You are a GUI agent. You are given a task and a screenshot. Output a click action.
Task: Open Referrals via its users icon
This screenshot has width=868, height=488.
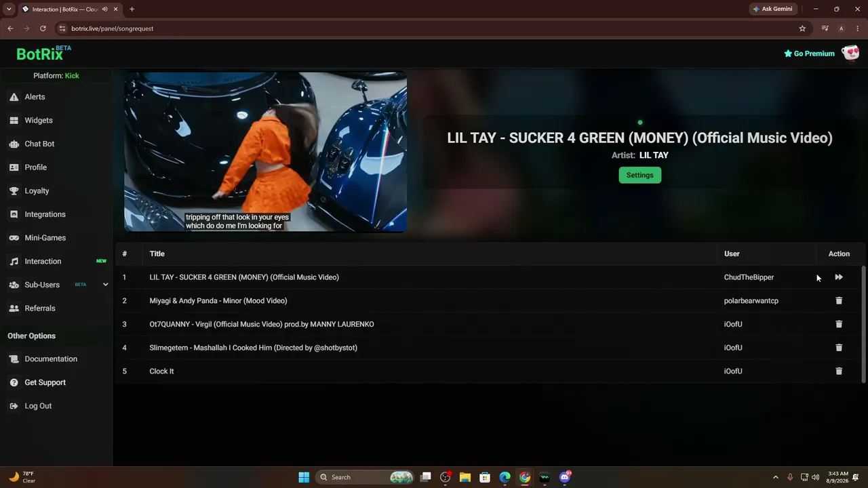(14, 308)
